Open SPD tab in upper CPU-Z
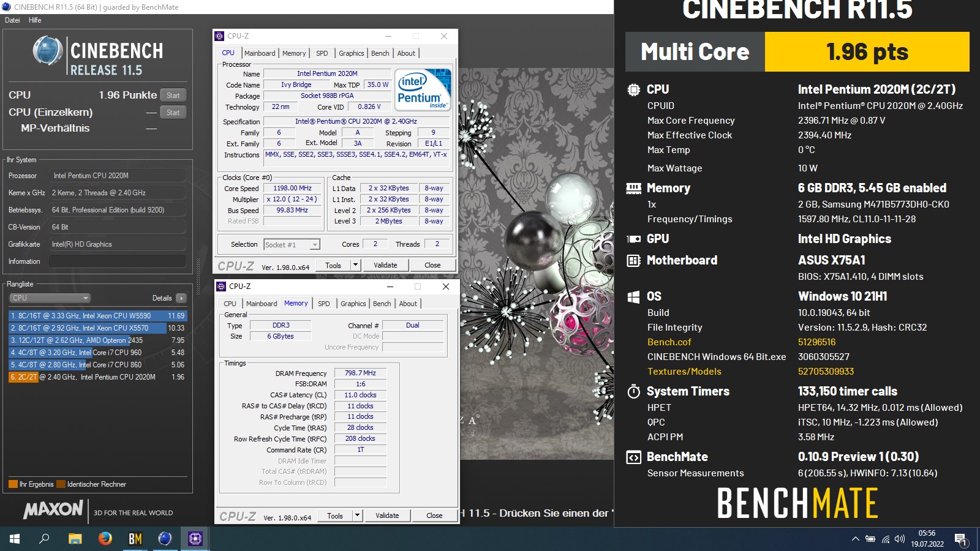Screen dimensions: 980x551 322,53
